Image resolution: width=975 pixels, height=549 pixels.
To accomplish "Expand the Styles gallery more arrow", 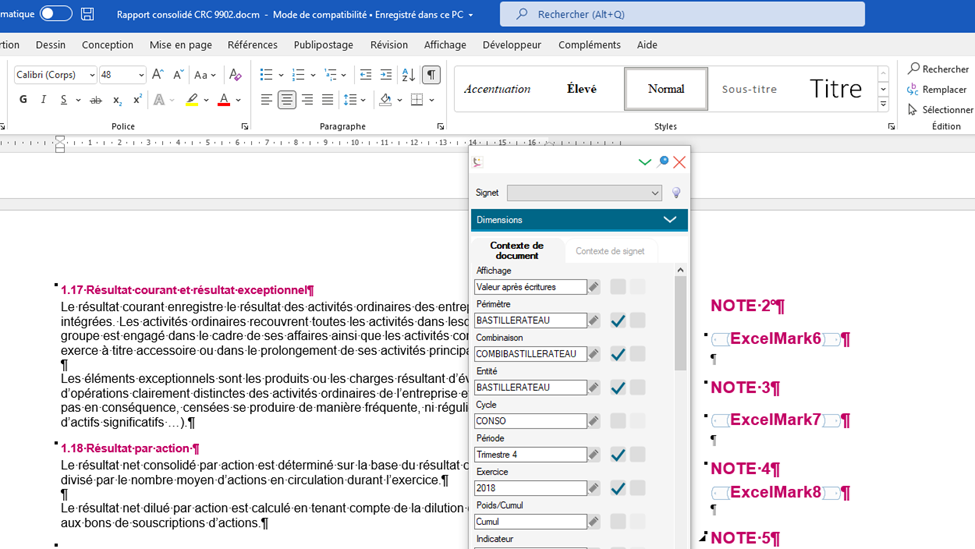I will coord(883,104).
